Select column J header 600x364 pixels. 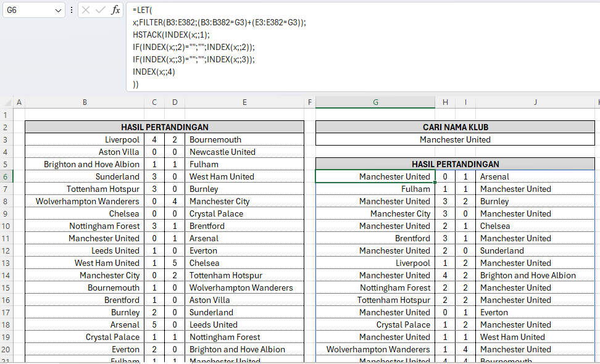point(535,102)
